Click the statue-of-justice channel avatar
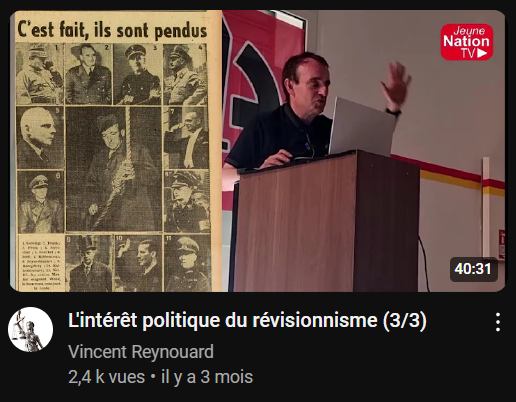The image size is (516, 402). pyautogui.click(x=30, y=329)
